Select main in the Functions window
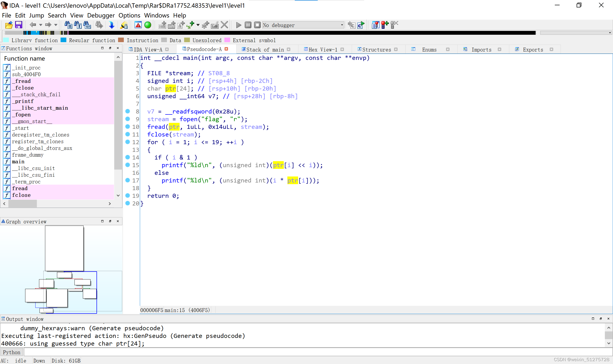 pos(18,161)
